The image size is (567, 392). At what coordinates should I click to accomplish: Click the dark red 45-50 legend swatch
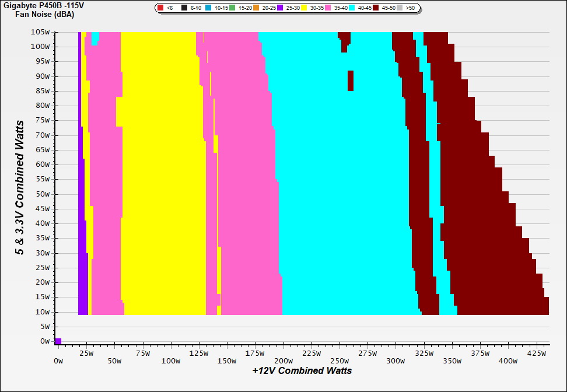click(375, 8)
